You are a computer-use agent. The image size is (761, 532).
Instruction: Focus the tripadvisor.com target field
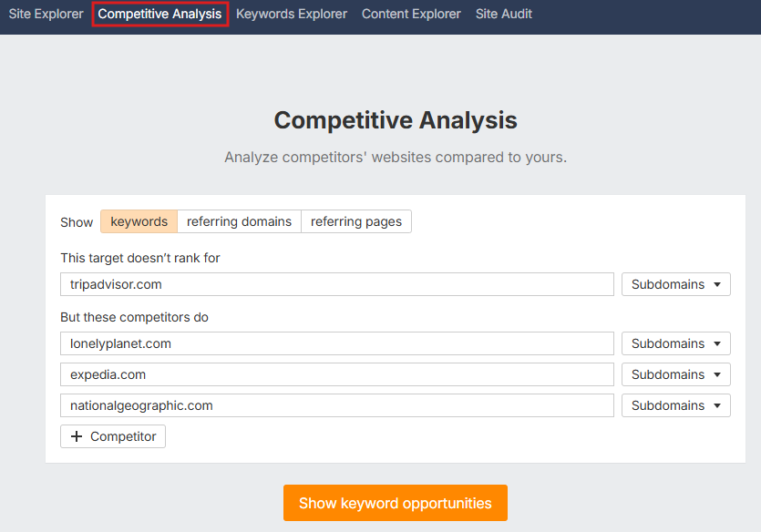click(337, 284)
